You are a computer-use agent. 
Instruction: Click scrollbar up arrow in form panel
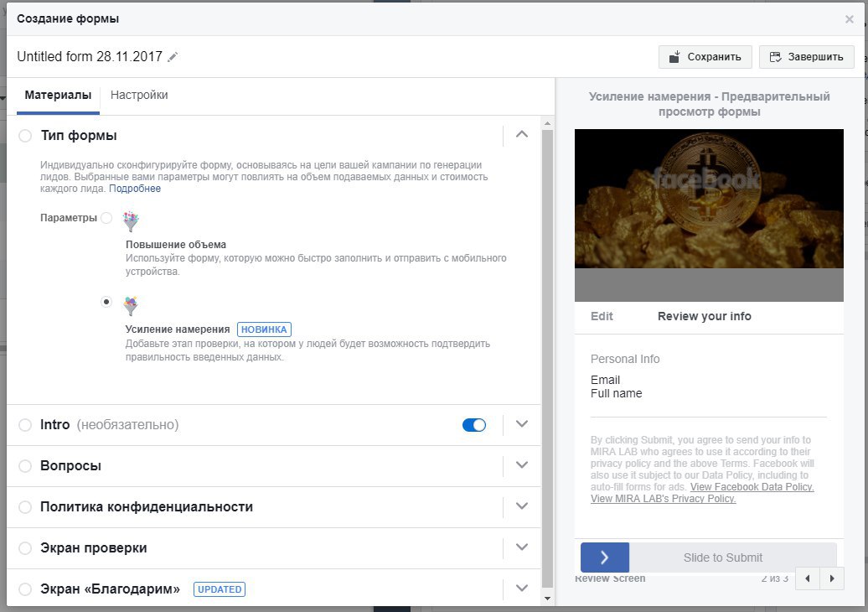[x=547, y=123]
